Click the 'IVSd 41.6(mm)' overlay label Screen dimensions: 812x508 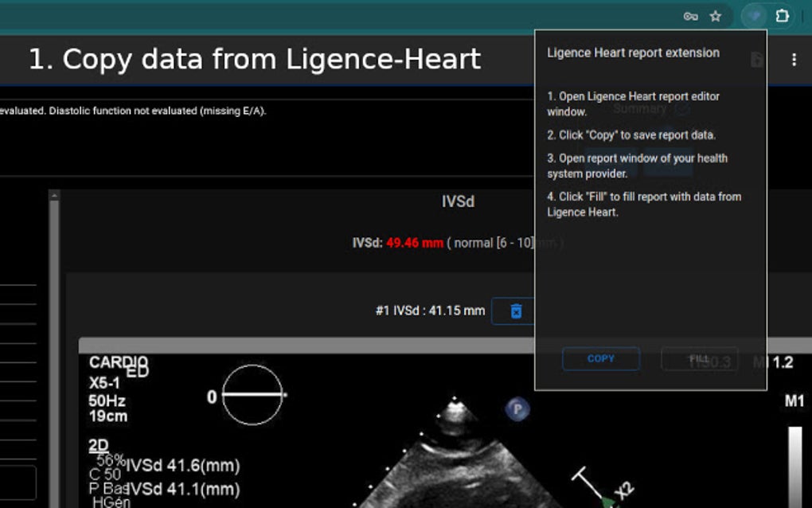(183, 466)
